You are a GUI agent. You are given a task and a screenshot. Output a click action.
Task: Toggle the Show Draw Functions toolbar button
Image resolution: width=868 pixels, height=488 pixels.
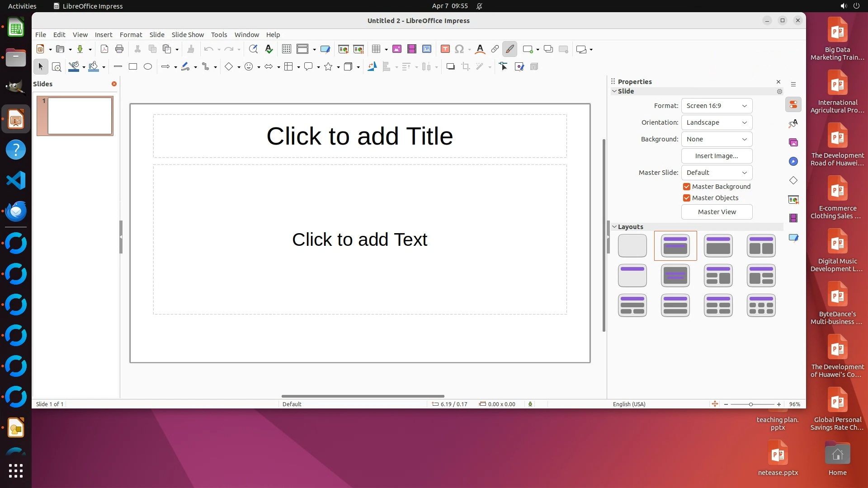[509, 49]
